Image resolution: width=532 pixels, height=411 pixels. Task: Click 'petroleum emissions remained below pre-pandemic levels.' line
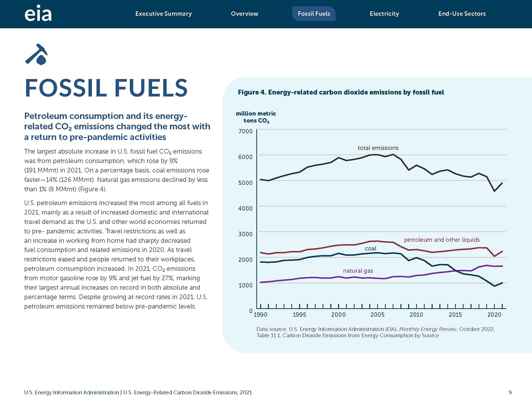(x=110, y=307)
